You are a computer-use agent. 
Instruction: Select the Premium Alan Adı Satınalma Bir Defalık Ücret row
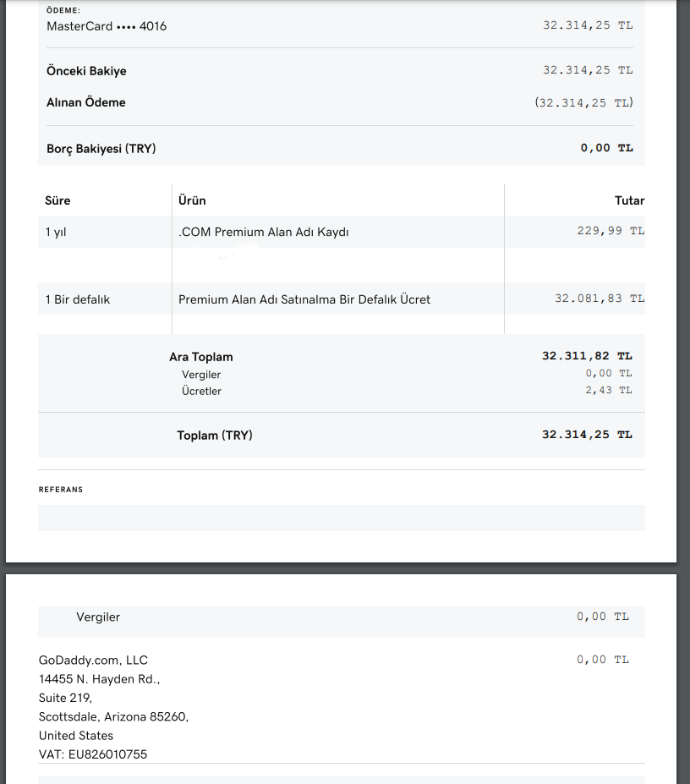pyautogui.click(x=342, y=299)
